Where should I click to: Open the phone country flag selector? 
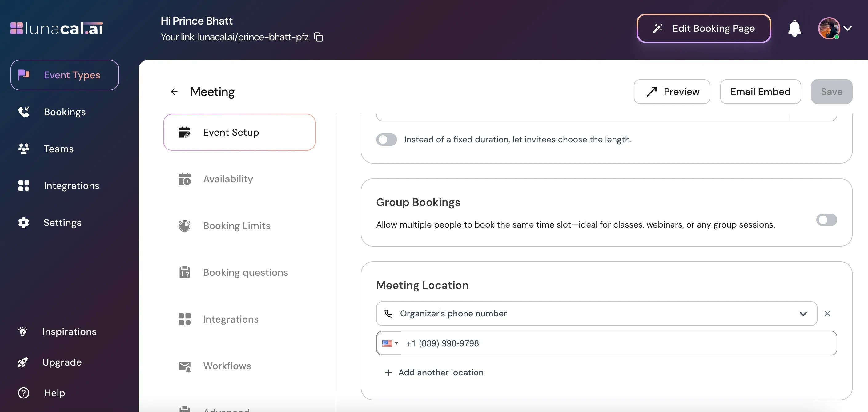[x=389, y=343]
